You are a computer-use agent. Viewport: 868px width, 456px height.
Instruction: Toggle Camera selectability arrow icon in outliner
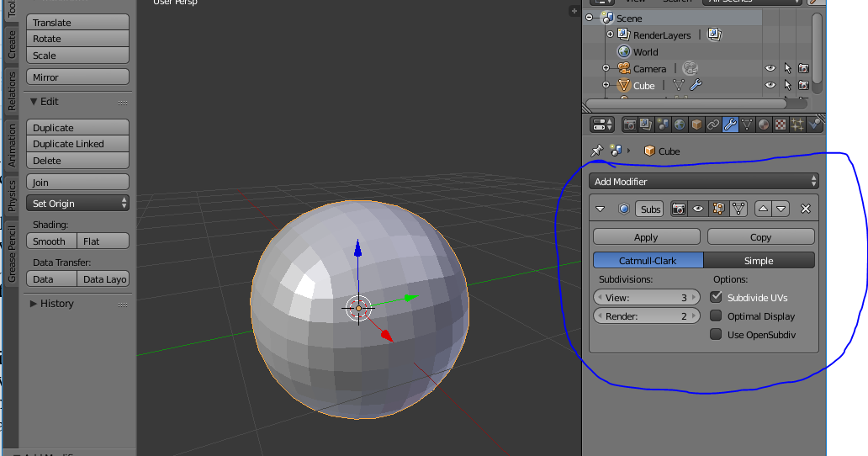(x=787, y=68)
